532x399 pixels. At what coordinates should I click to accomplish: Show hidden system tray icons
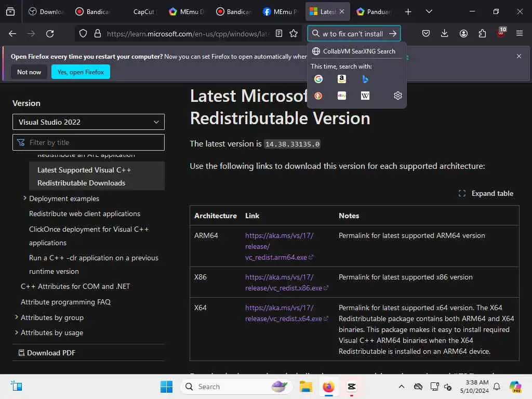coord(402,387)
